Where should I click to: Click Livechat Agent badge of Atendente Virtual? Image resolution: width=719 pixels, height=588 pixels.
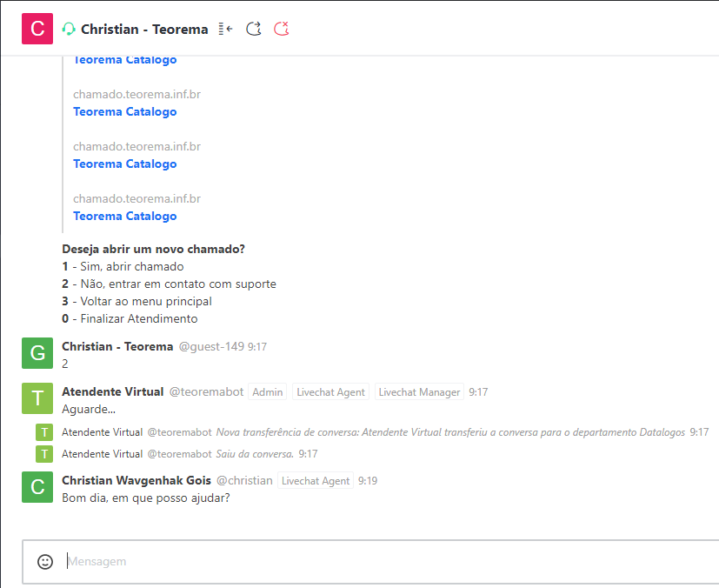330,392
